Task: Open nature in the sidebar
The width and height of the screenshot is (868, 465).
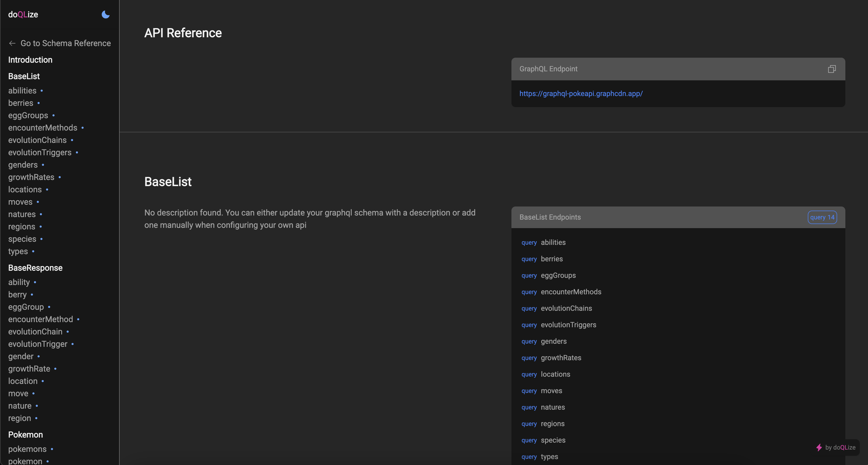Action: tap(20, 406)
